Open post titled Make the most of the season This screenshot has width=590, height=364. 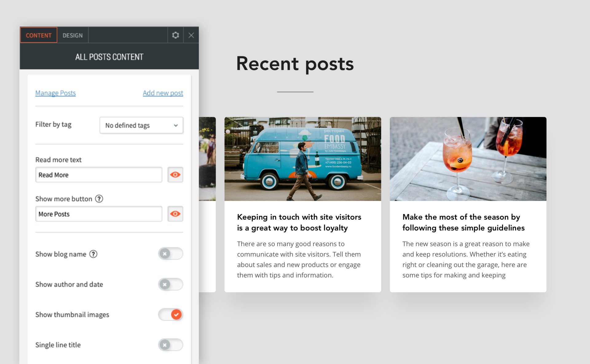click(x=463, y=222)
